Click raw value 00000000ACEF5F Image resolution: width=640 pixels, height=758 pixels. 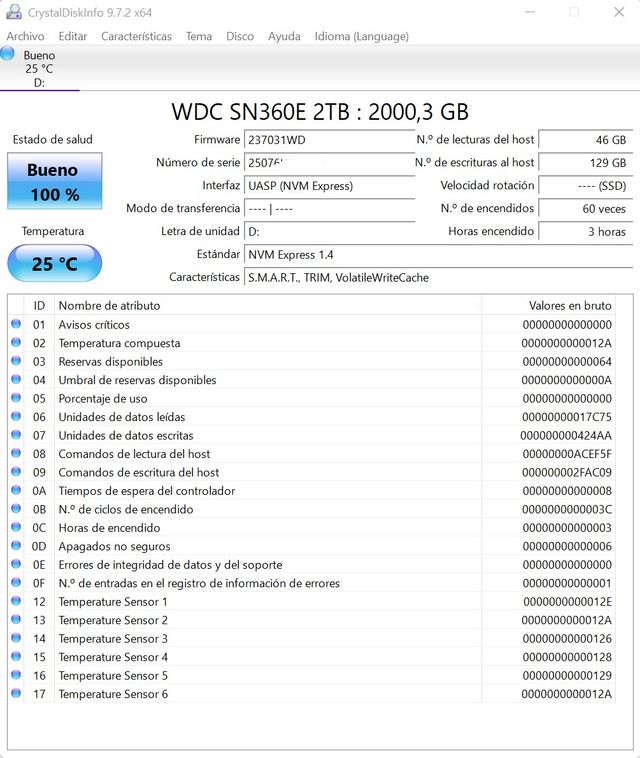[567, 454]
